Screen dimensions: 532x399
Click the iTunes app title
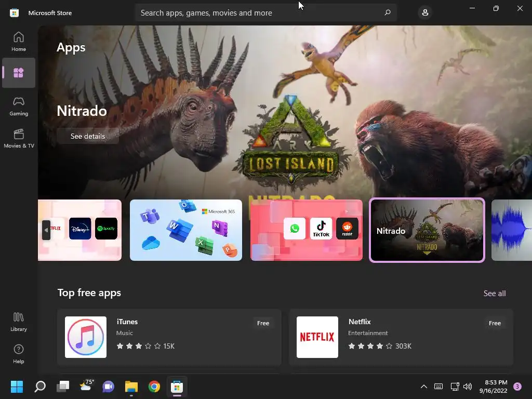(127, 322)
